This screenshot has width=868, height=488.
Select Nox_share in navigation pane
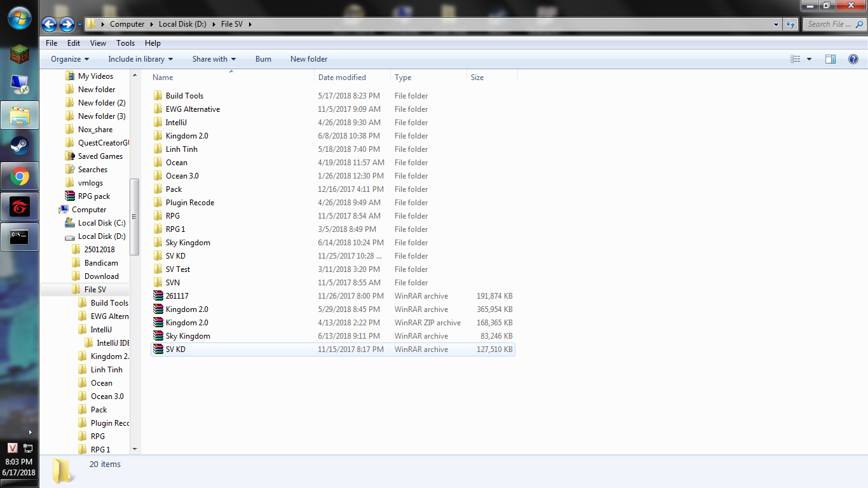tap(95, 130)
